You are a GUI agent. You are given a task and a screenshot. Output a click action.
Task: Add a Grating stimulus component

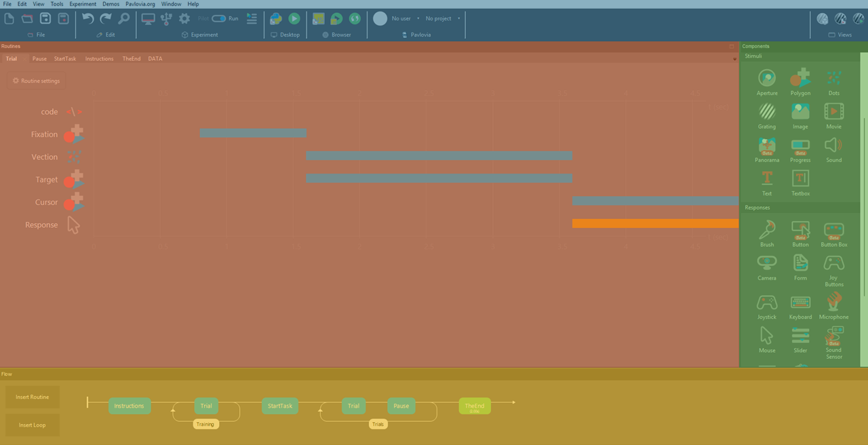pyautogui.click(x=767, y=115)
